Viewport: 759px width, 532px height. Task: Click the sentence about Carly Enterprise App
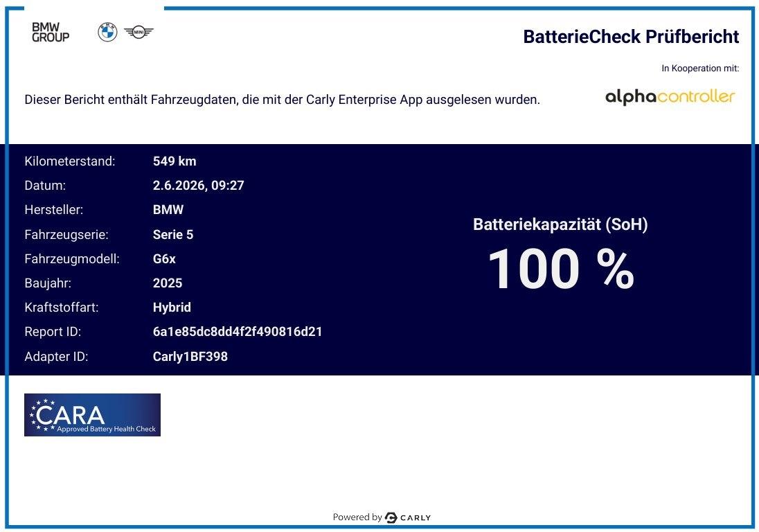coord(283,100)
